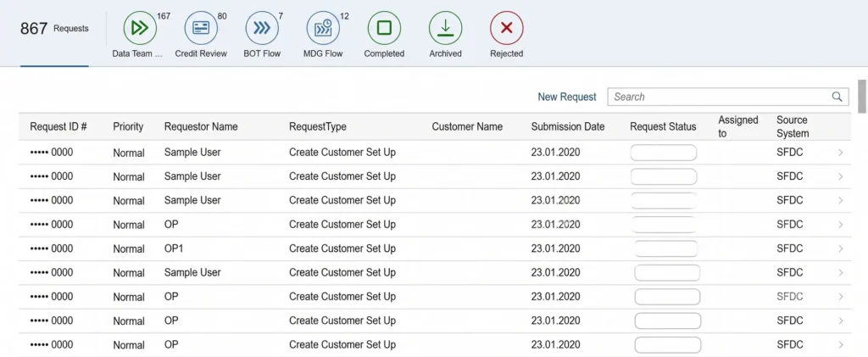
Task: Show Completed requests
Action: [x=384, y=28]
